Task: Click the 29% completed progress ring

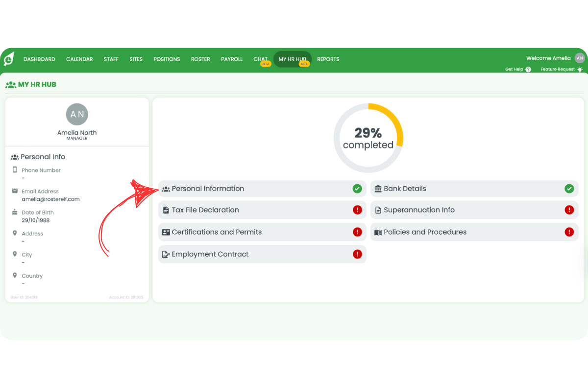Action: coord(368,138)
